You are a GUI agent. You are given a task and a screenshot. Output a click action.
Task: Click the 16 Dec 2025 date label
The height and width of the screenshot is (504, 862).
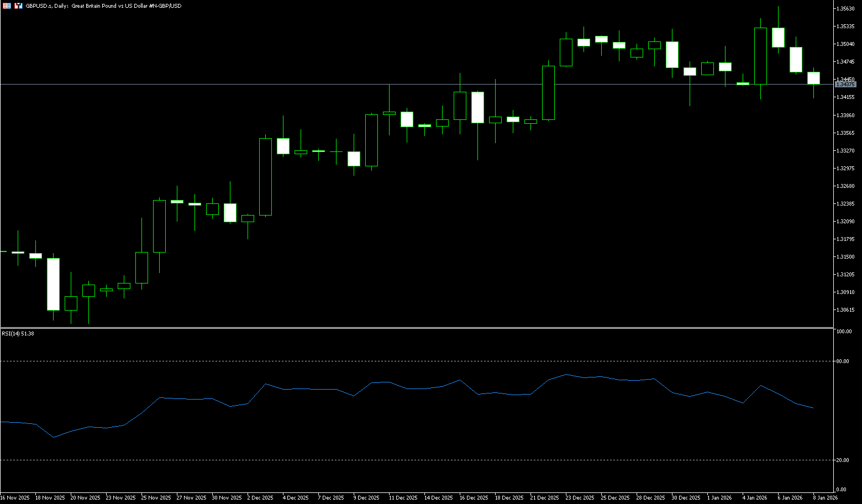point(474,498)
